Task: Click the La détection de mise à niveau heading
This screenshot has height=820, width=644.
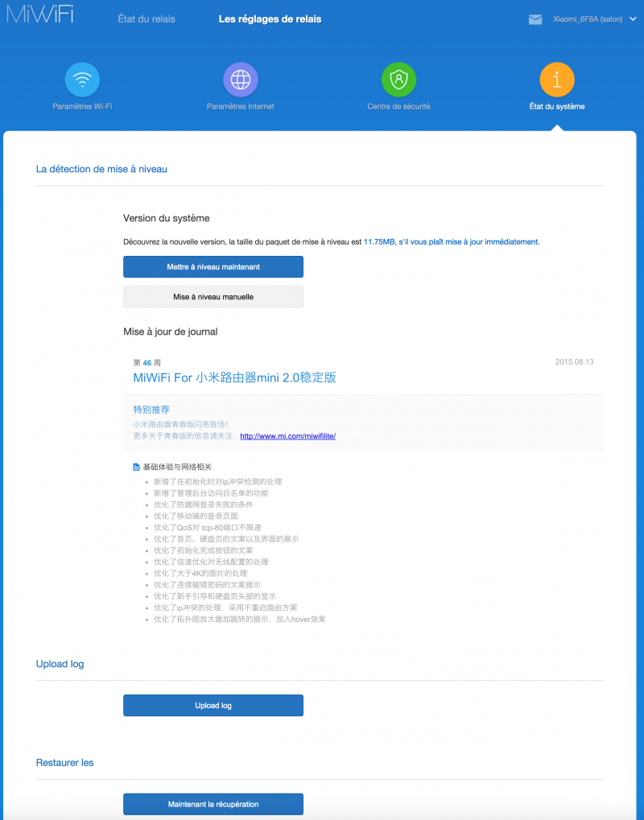Action: click(x=101, y=170)
